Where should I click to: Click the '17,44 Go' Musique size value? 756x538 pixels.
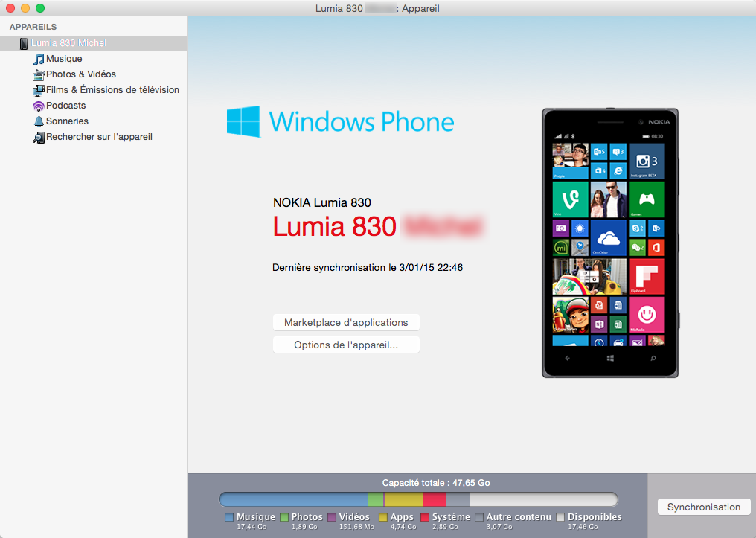click(x=252, y=527)
